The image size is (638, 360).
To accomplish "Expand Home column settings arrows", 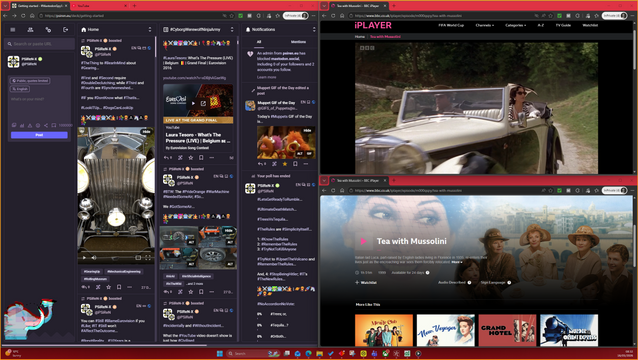I will (150, 30).
